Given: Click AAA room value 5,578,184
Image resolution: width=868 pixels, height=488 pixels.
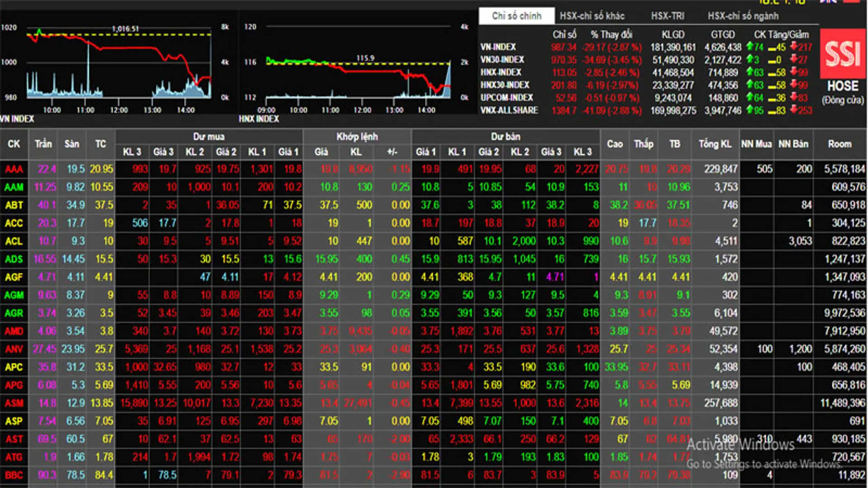Looking at the screenshot, I should [x=844, y=169].
